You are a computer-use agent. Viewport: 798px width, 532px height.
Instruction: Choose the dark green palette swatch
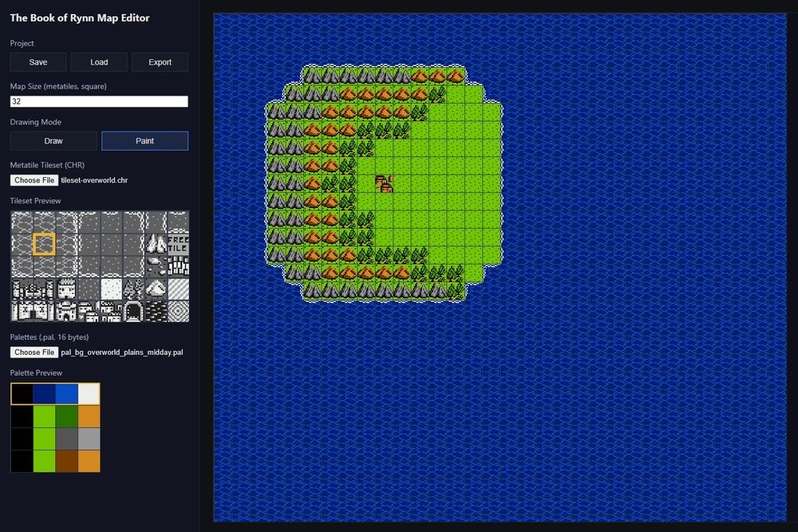67,416
